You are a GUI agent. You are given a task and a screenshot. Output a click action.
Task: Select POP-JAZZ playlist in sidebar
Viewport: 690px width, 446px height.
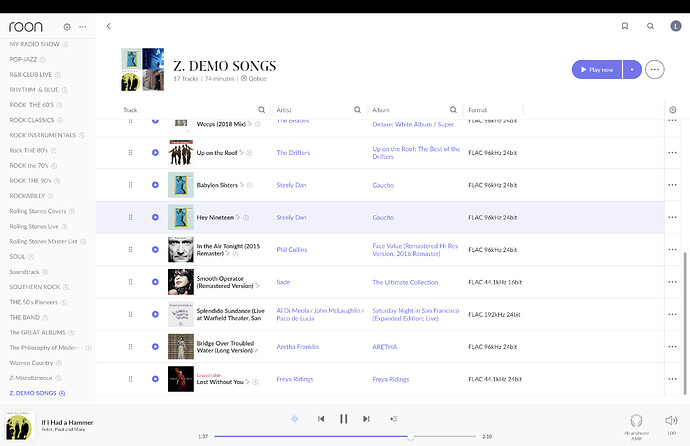[23, 59]
